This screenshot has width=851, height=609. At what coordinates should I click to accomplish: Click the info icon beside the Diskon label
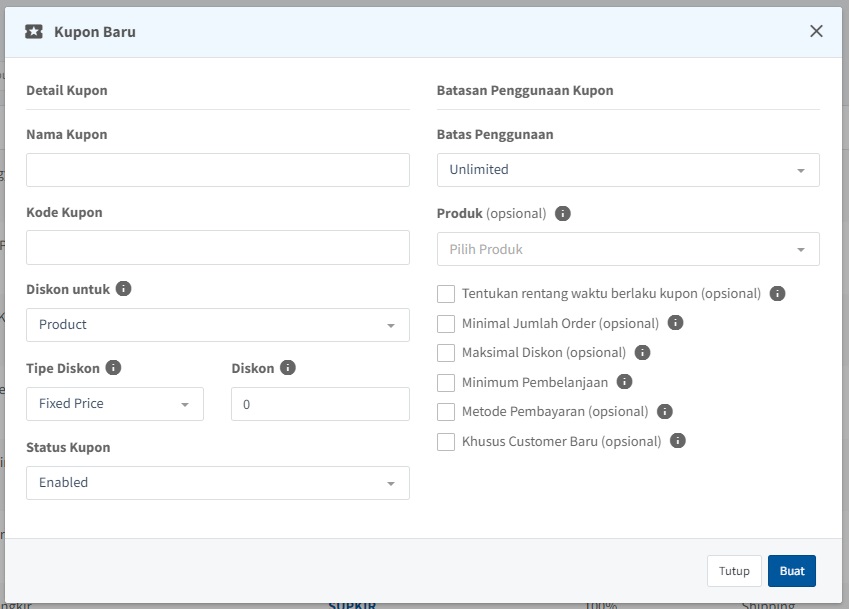[288, 367]
